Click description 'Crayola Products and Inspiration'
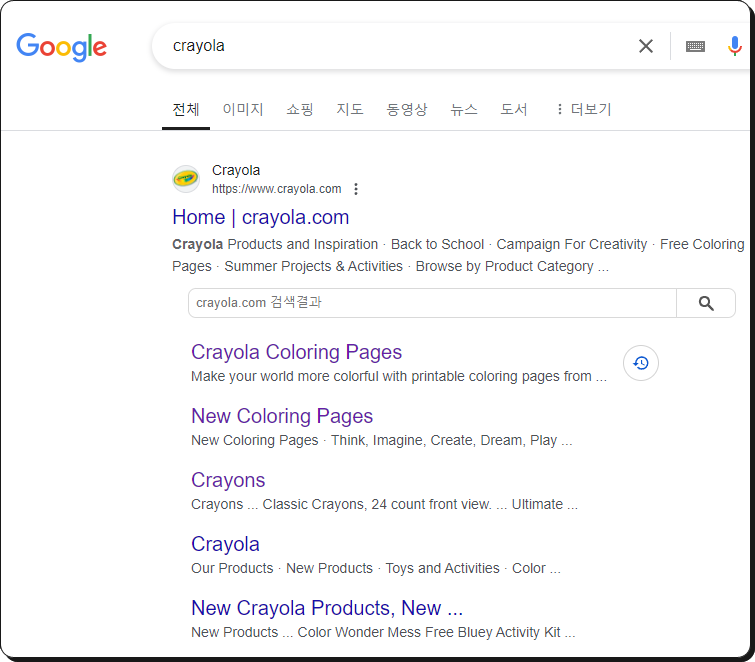755x662 pixels. tap(275, 244)
